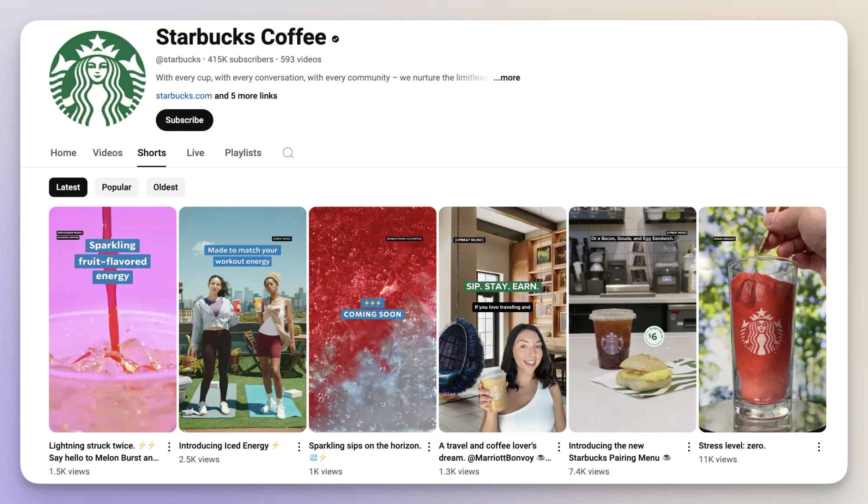Open the 'Stress level: zero.' title

pyautogui.click(x=732, y=445)
